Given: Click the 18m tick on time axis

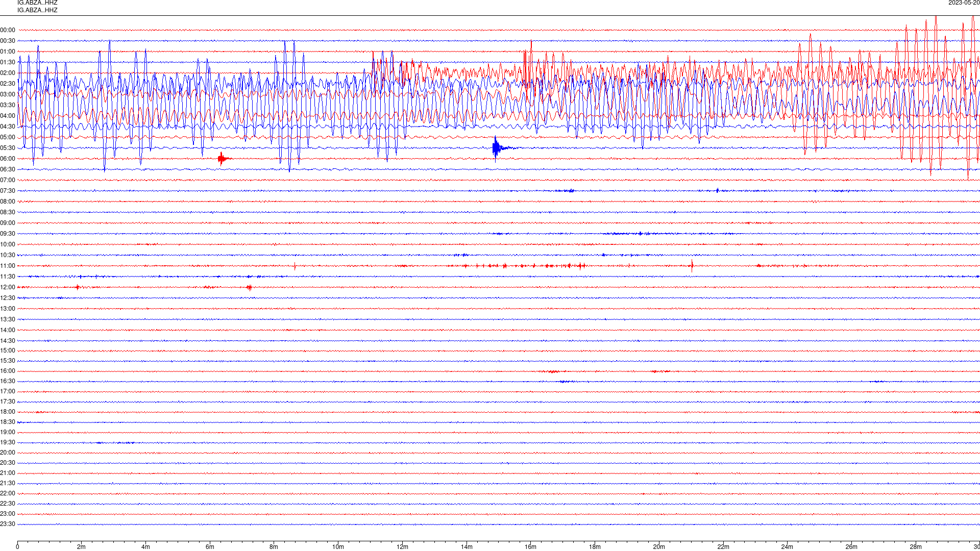Looking at the screenshot, I should coord(595,547).
